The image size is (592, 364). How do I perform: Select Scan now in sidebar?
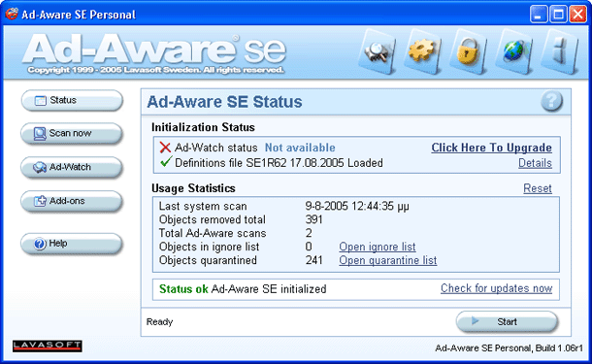tap(72, 134)
